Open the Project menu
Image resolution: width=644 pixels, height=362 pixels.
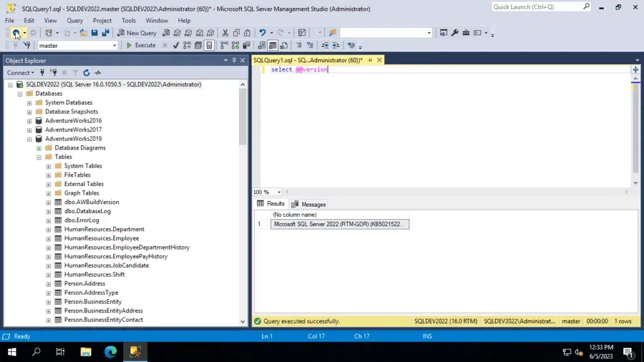(102, 21)
